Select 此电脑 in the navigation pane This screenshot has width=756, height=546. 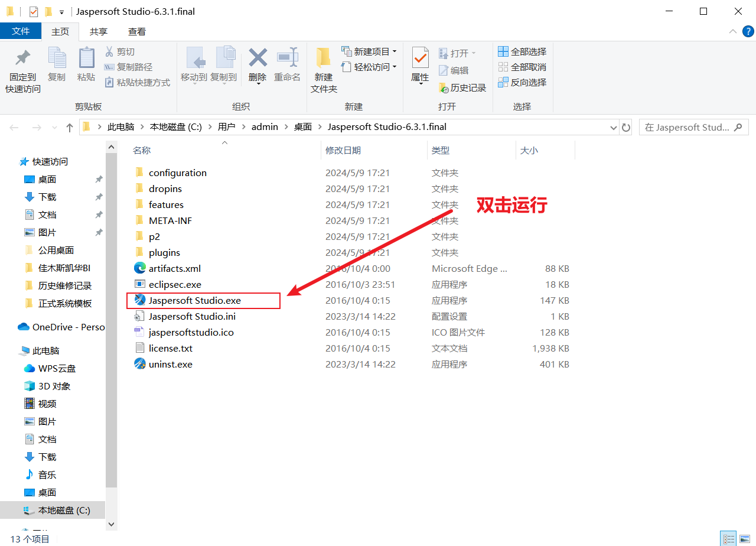(46, 350)
